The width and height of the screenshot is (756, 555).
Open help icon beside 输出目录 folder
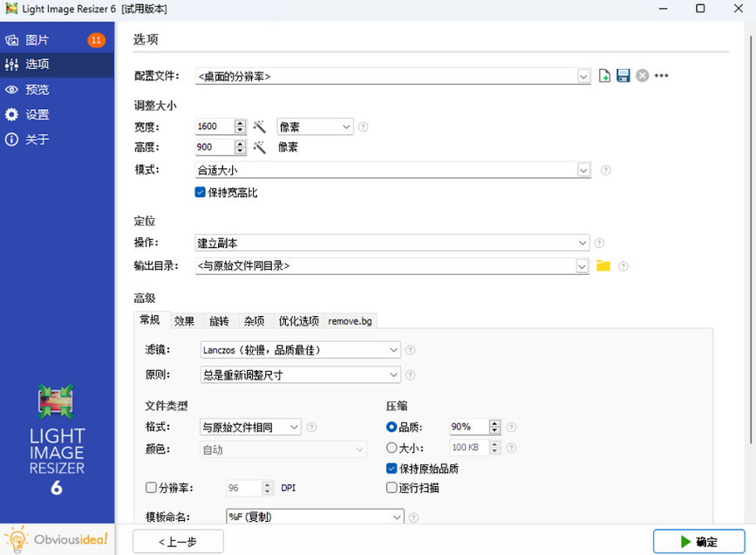[x=623, y=266]
